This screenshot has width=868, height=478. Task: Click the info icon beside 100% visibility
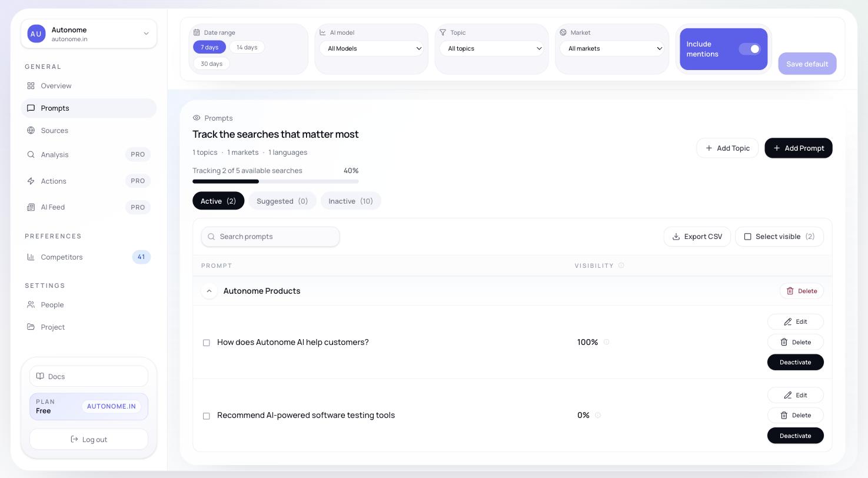(606, 342)
